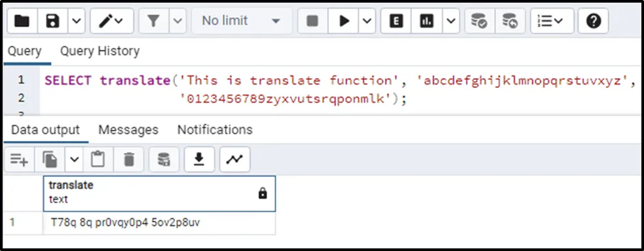Viewport: 644px width, 251px height.
Task: Click the commit database icon
Action: (480, 21)
